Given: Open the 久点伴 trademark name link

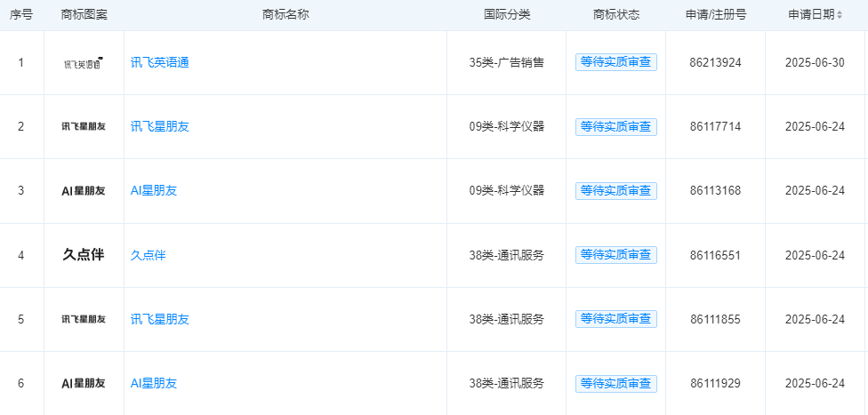Looking at the screenshot, I should [x=149, y=255].
